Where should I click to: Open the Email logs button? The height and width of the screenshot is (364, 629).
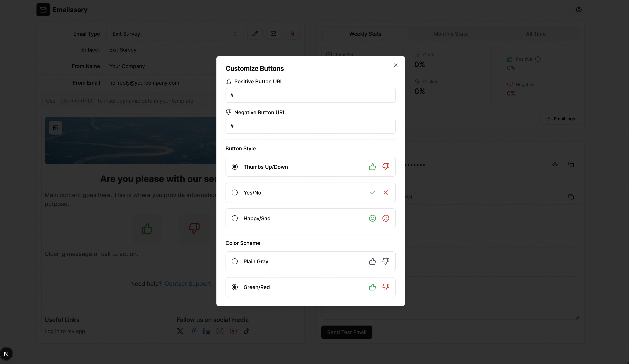click(560, 119)
